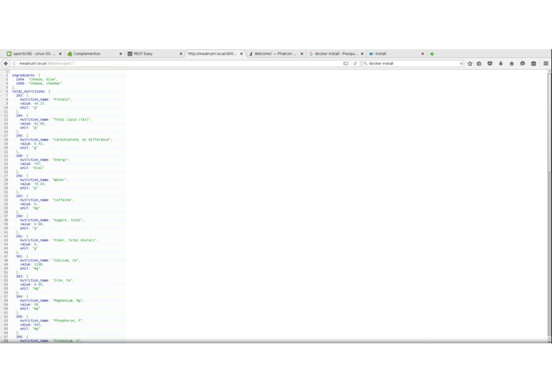552x392 pixels.
Task: Bookmark this page with the star icon
Action: coord(469,63)
